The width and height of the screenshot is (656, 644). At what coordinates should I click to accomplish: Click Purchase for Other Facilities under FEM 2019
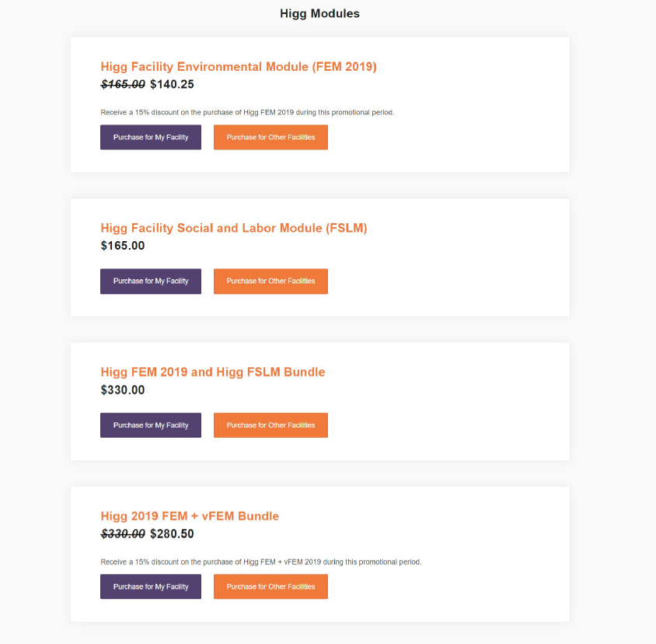point(270,138)
